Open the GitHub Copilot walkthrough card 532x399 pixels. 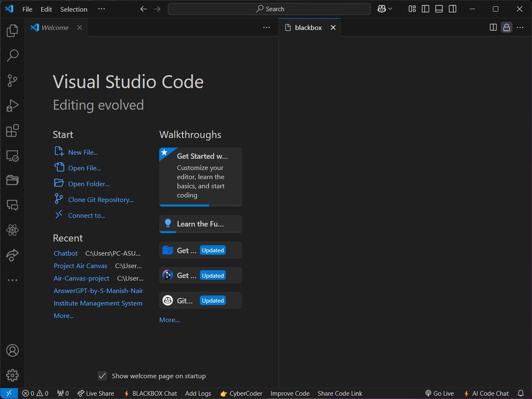click(201, 300)
